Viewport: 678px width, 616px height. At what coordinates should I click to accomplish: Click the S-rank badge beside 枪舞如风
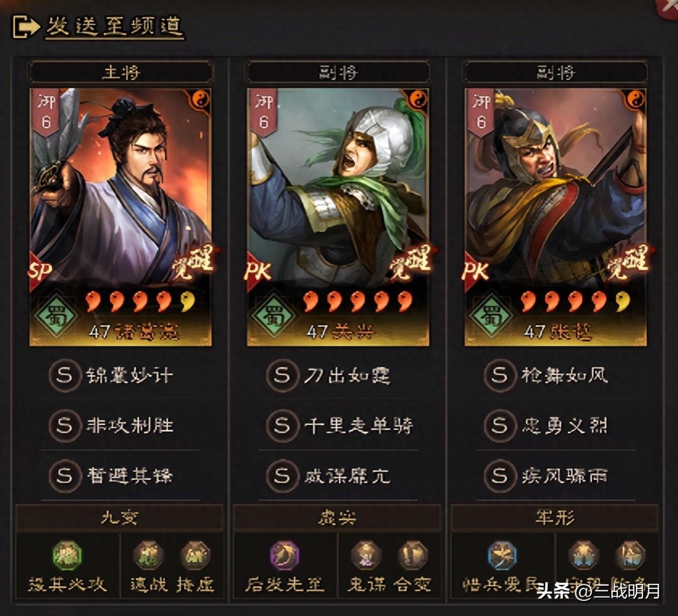(x=499, y=375)
